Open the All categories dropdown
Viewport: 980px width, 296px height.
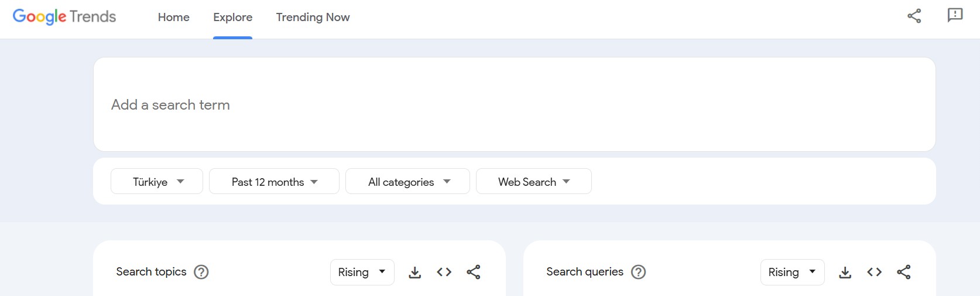[x=407, y=182]
